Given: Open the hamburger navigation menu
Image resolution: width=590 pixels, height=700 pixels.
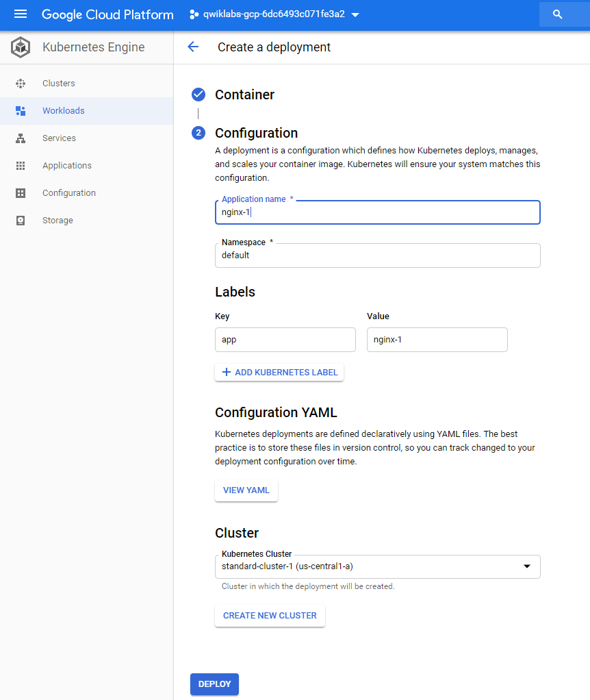Looking at the screenshot, I should click(x=21, y=14).
